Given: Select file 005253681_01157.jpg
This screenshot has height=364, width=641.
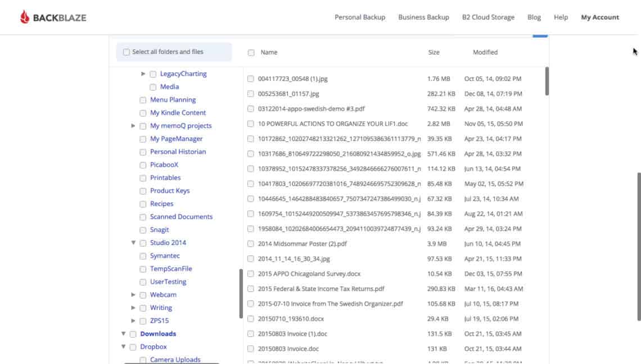Looking at the screenshot, I should [x=288, y=94].
